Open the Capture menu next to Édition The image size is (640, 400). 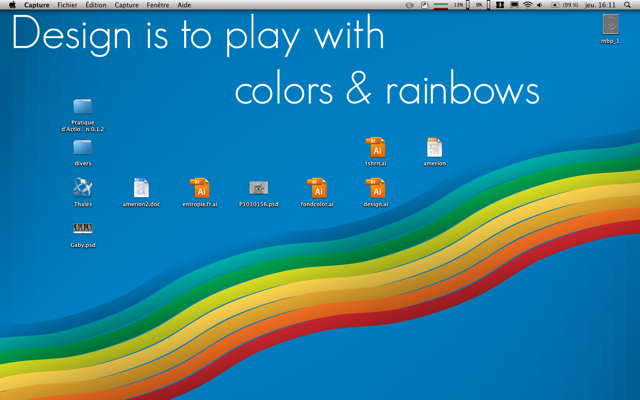coord(127,5)
